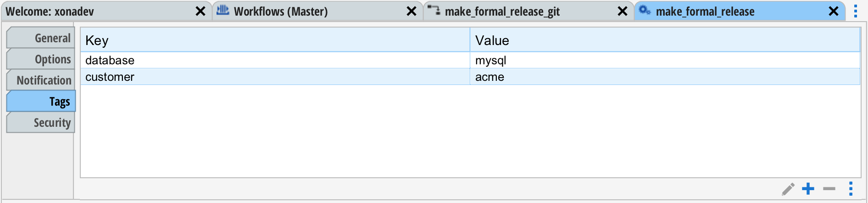Image resolution: width=868 pixels, height=203 pixels.
Task: Open the tab bar overflow menu
Action: click(x=856, y=11)
